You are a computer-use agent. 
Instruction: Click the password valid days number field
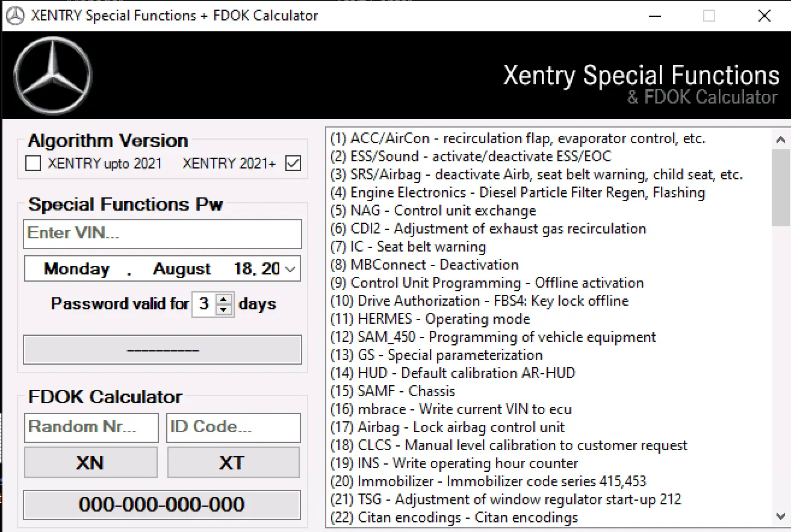[203, 304]
